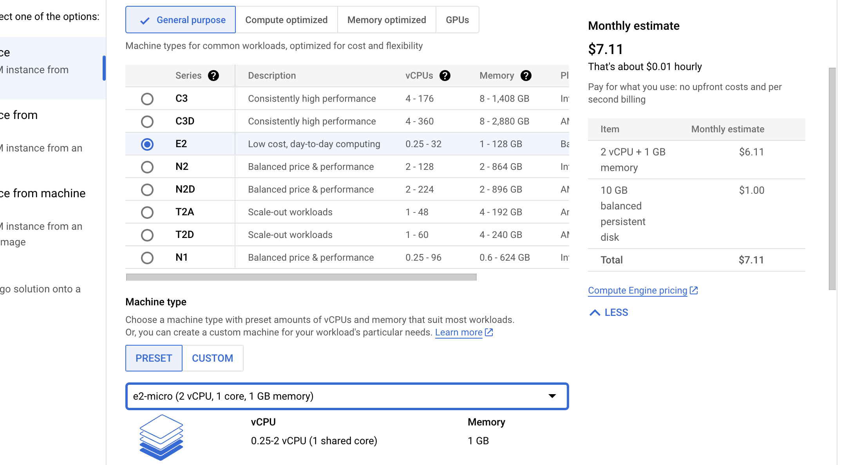Image resolution: width=868 pixels, height=465 pixels.
Task: Click the vCPUs help question mark icon
Action: pos(445,76)
